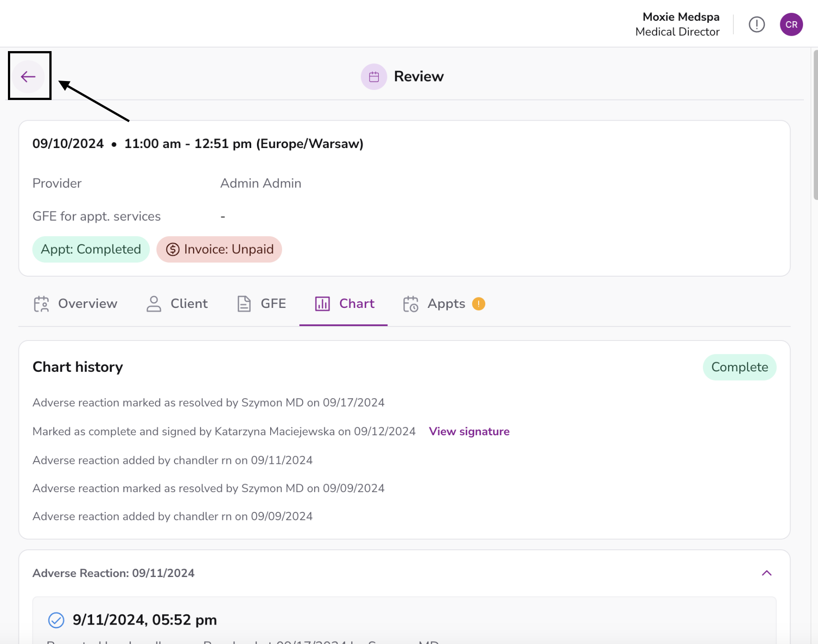Click entry signed by Katarzyna Maciejewska
This screenshot has width=818, height=644.
tap(224, 431)
